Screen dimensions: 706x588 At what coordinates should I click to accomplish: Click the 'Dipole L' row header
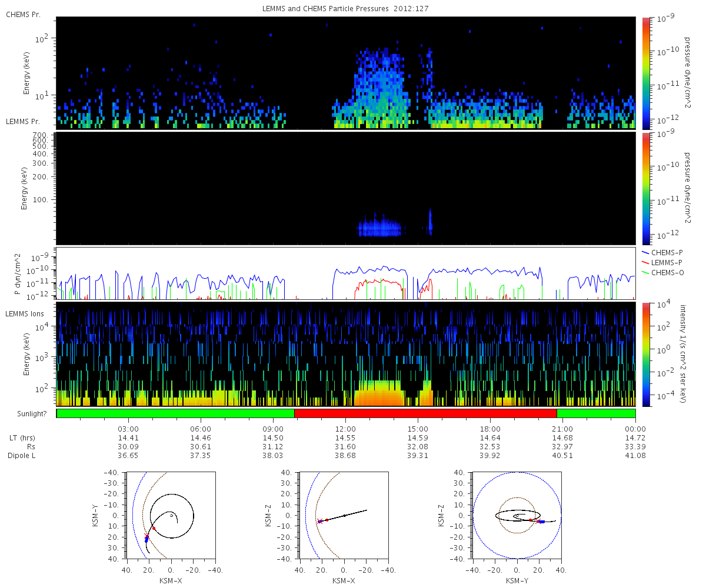click(22, 456)
